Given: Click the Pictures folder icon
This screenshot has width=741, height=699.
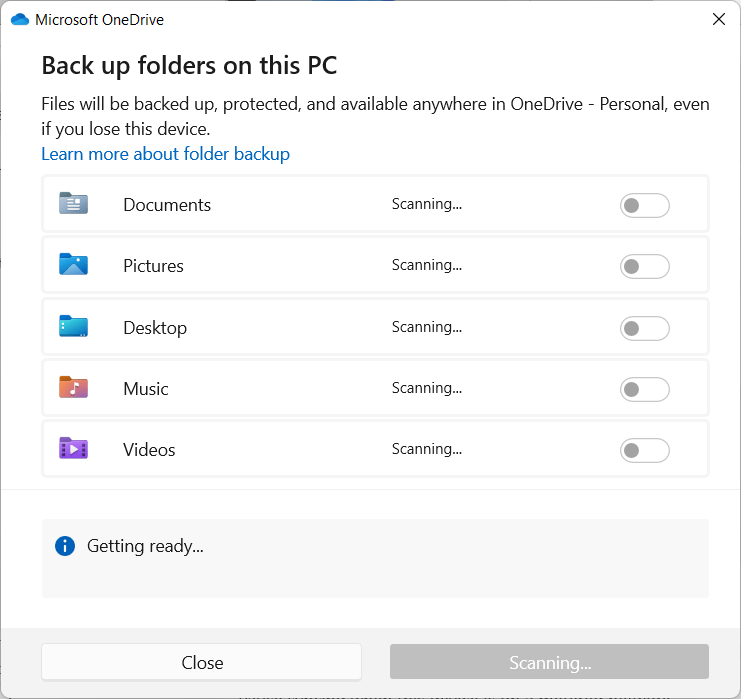Looking at the screenshot, I should [x=73, y=265].
